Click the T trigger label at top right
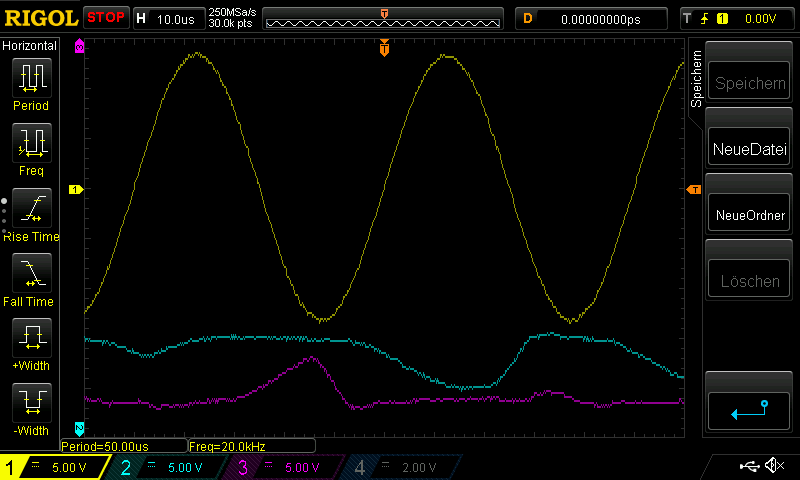The height and width of the screenshot is (480, 800). click(x=687, y=19)
